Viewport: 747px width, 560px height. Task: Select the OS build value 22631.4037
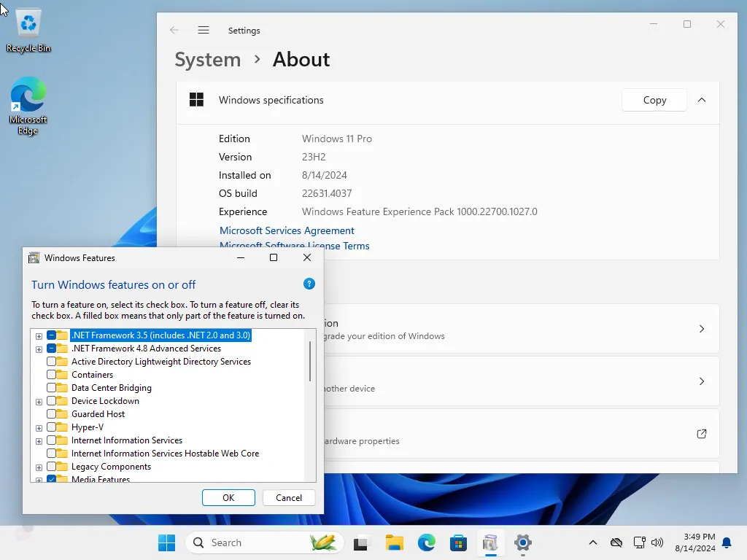[x=327, y=193]
